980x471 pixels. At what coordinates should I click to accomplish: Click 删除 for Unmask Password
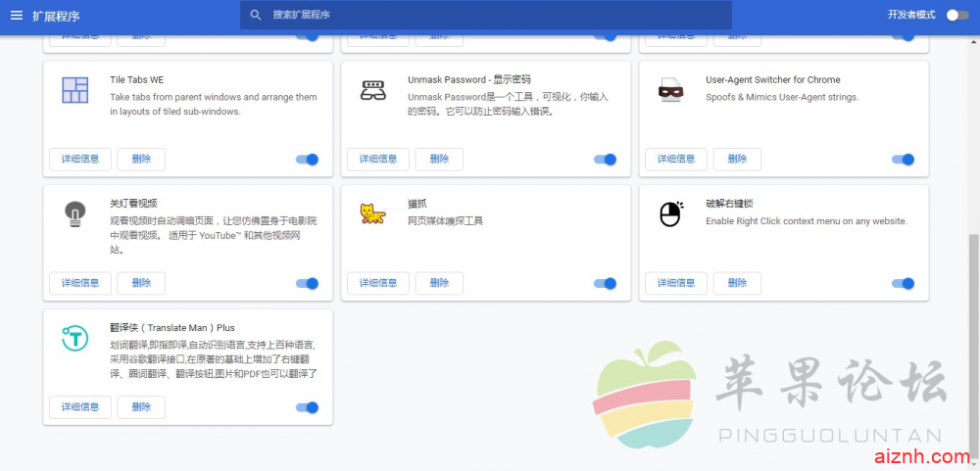439,160
